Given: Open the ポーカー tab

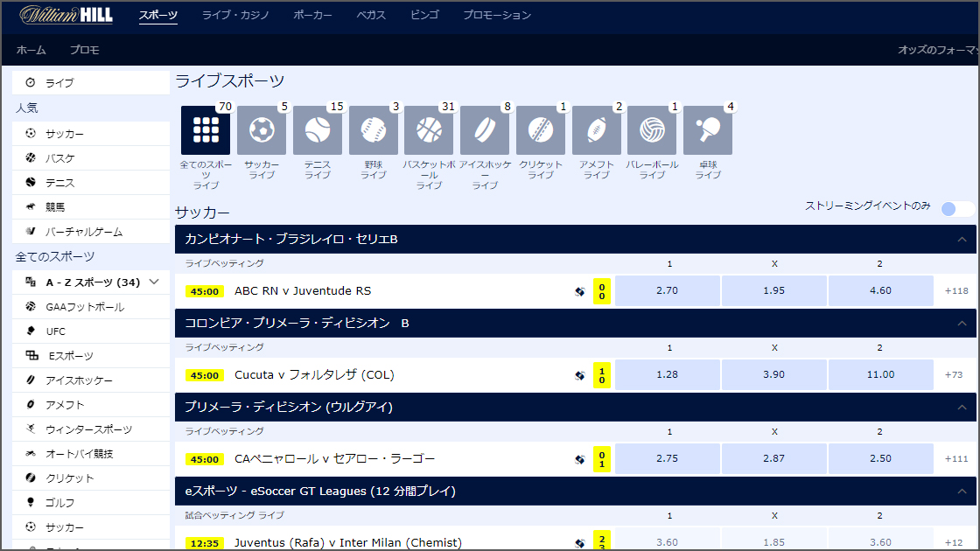Looking at the screenshot, I should coord(312,15).
